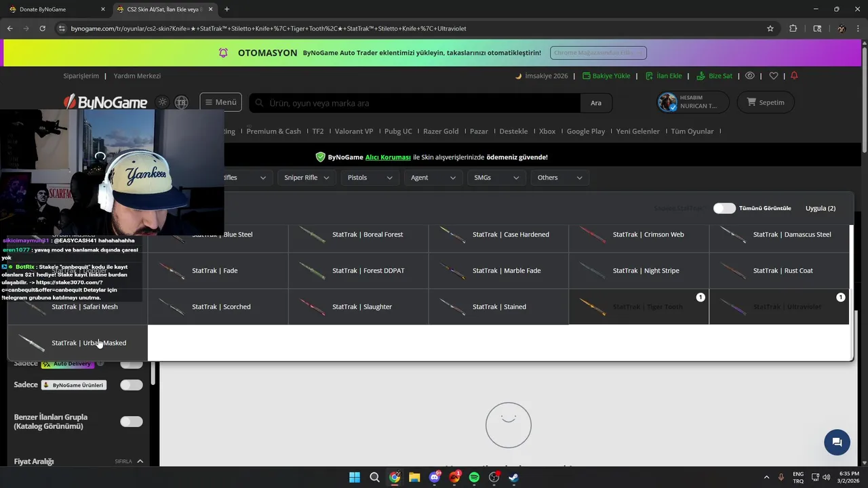Image resolution: width=868 pixels, height=488 pixels.
Task: Open Tüm Oyunlar category
Action: pos(692,131)
